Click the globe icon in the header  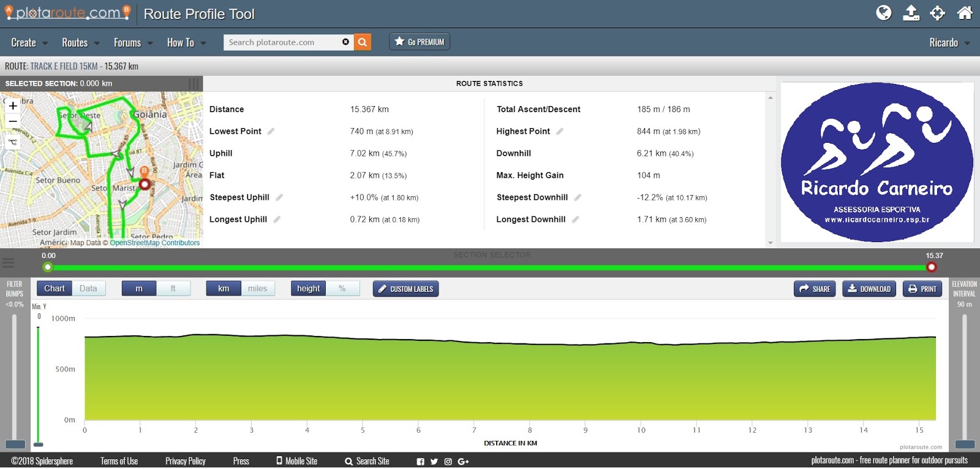coord(884,13)
